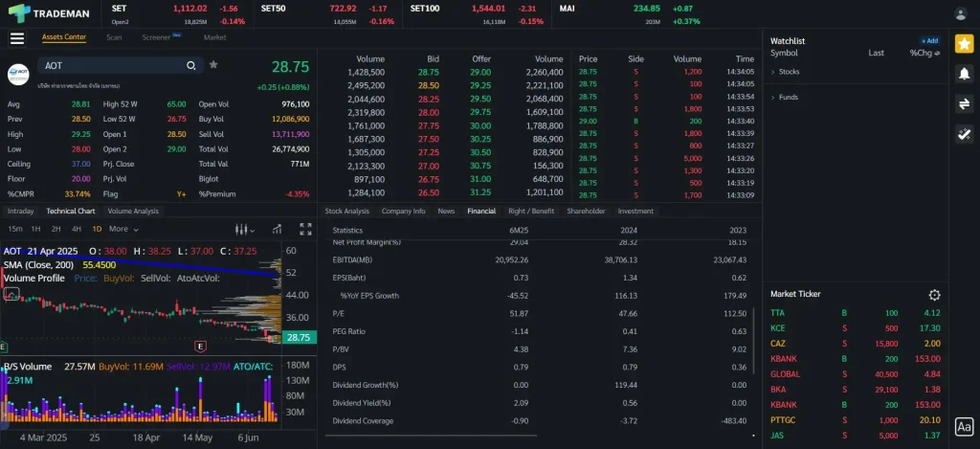The image size is (980, 449).
Task: Open Market Ticker settings gear
Action: coord(934,295)
